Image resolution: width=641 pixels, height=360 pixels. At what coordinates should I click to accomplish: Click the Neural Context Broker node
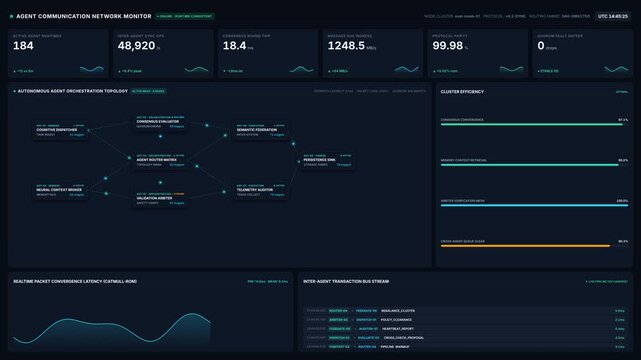60,190
